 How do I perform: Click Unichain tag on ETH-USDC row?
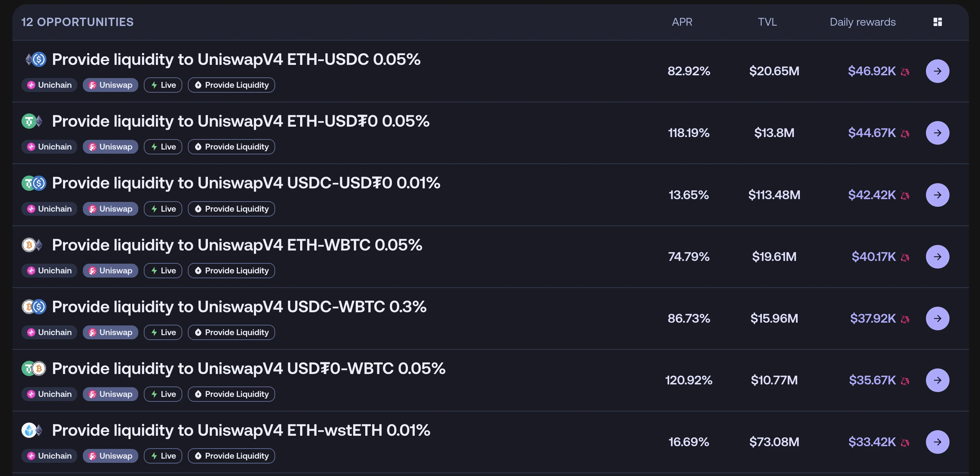point(50,85)
